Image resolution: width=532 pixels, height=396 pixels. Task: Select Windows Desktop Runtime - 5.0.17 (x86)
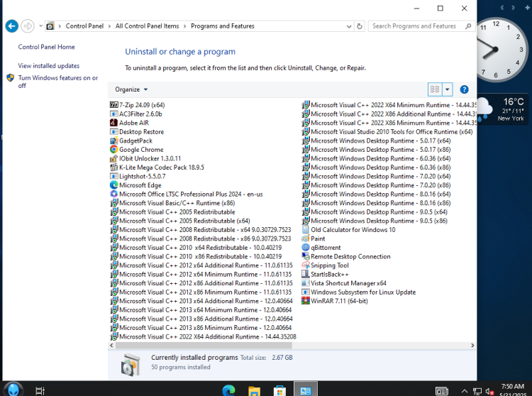pos(377,149)
